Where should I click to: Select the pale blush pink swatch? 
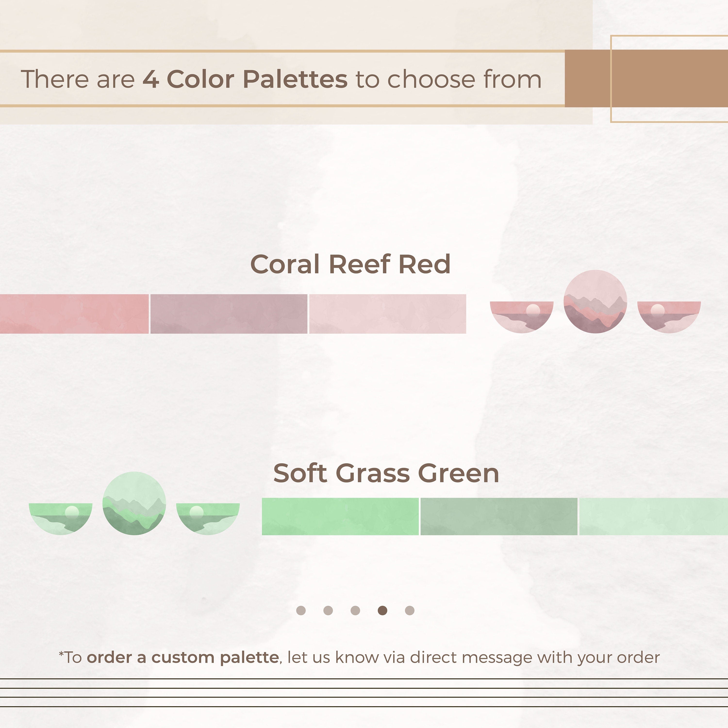click(x=387, y=314)
